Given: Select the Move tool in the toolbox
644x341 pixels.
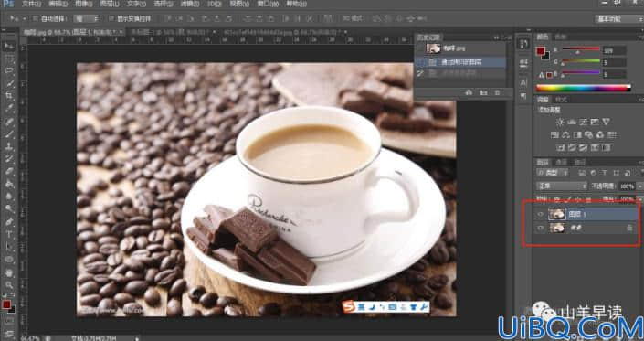Looking at the screenshot, I should [8, 46].
